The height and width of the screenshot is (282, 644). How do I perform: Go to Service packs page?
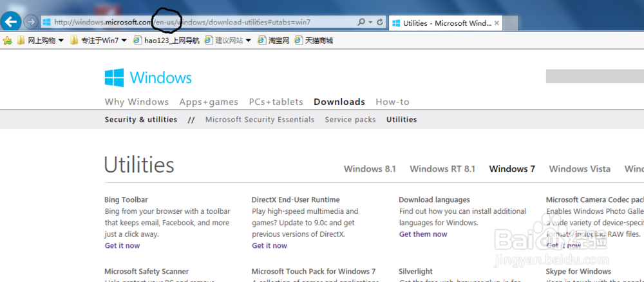coord(350,120)
